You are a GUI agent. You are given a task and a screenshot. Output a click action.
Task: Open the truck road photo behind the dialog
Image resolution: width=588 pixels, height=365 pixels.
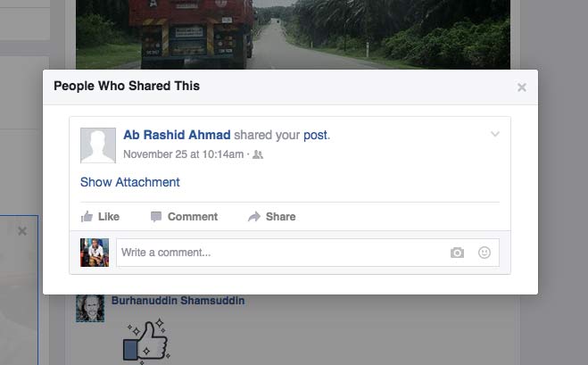(x=293, y=35)
